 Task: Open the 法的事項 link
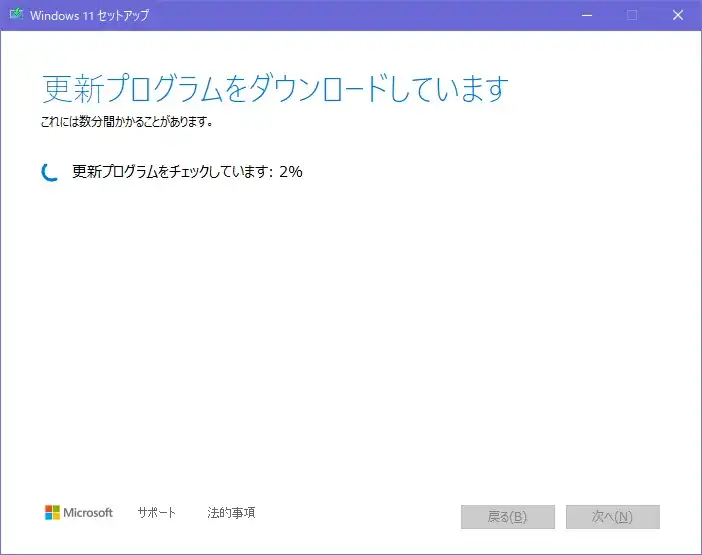click(231, 513)
